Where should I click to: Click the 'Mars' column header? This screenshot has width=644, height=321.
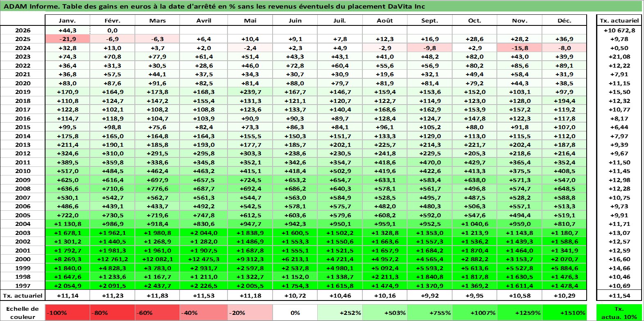pyautogui.click(x=157, y=20)
